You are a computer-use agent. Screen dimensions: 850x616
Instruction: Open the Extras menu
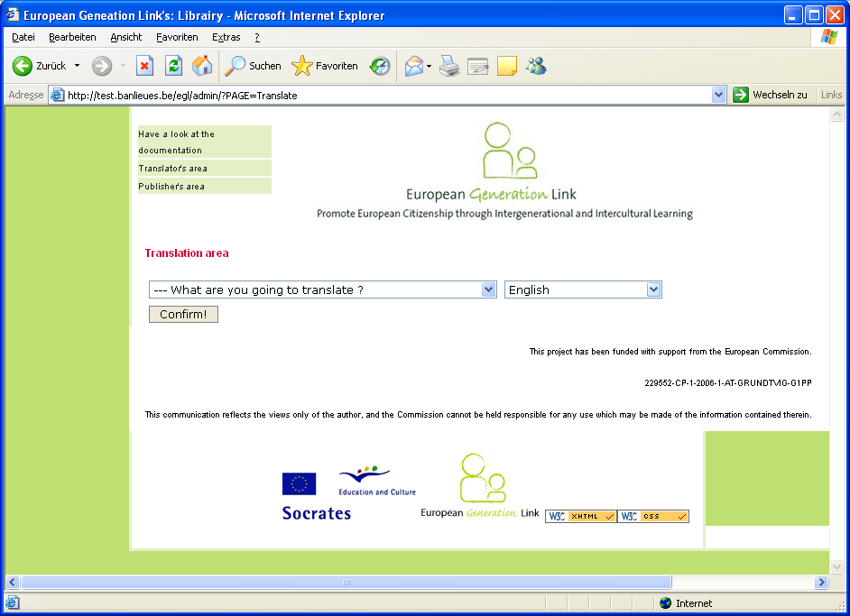[x=226, y=37]
